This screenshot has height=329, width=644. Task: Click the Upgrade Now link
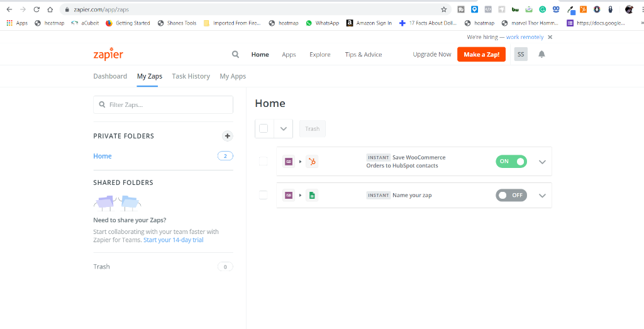coord(432,54)
